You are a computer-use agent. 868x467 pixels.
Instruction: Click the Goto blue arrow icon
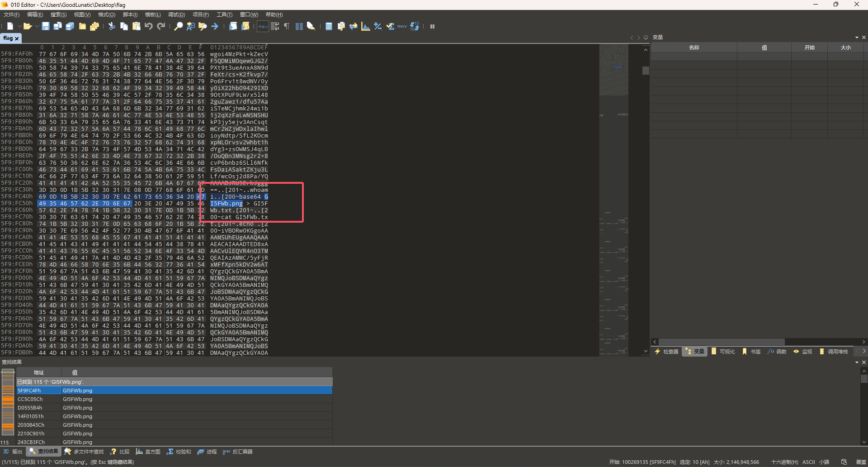(x=215, y=26)
